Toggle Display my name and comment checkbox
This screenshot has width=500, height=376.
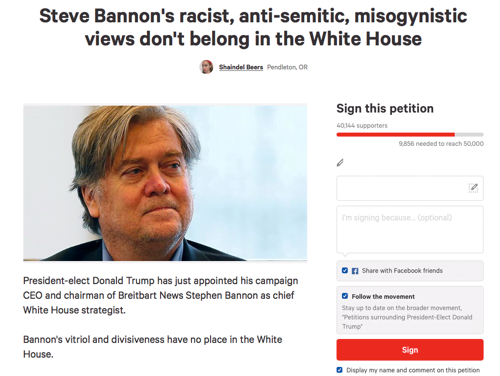coord(339,370)
